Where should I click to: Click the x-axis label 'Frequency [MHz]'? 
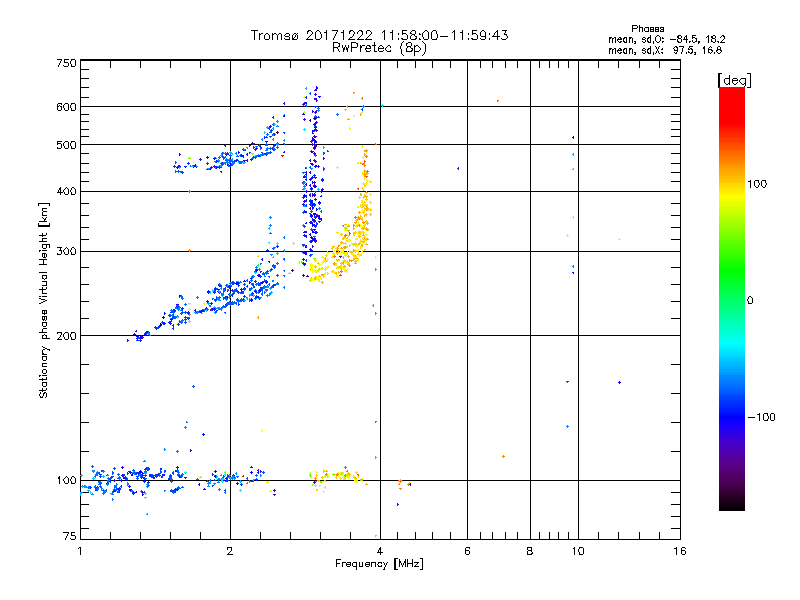point(379,564)
